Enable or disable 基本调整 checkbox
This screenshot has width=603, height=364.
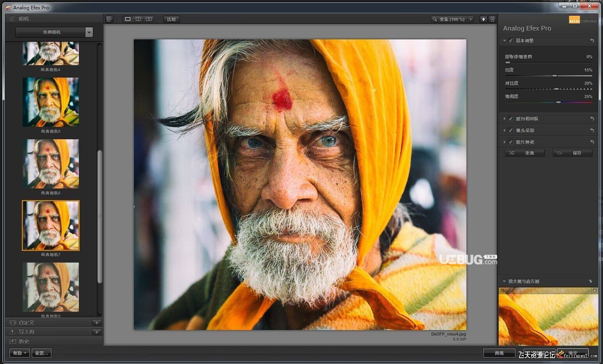(x=511, y=41)
